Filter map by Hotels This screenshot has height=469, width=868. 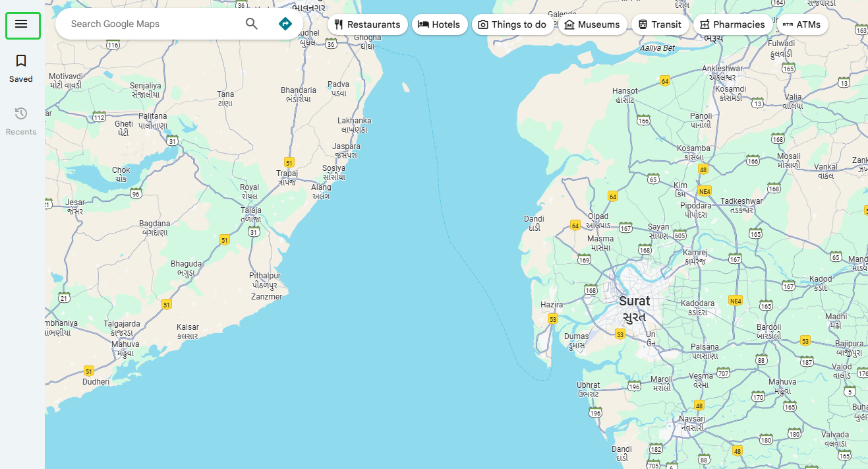(440, 24)
